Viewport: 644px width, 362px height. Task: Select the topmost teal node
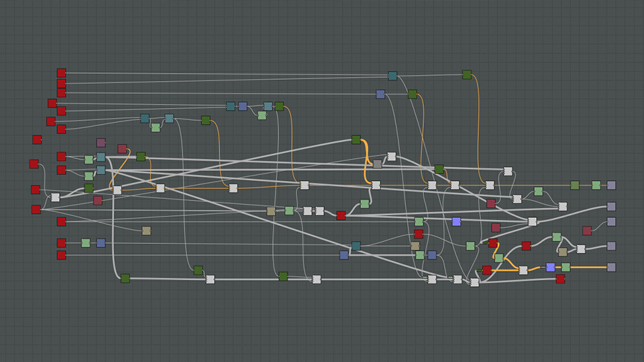392,76
